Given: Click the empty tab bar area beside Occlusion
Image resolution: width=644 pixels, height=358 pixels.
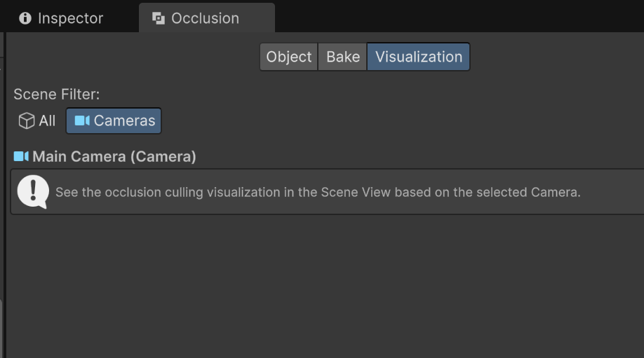Looking at the screenshot, I should (456, 17).
